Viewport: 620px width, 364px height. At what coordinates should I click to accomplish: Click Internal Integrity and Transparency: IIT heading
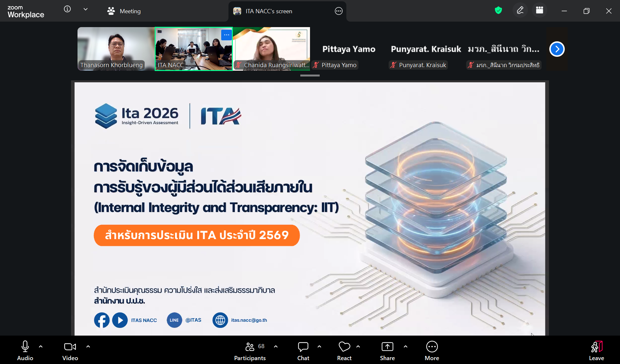(x=216, y=207)
